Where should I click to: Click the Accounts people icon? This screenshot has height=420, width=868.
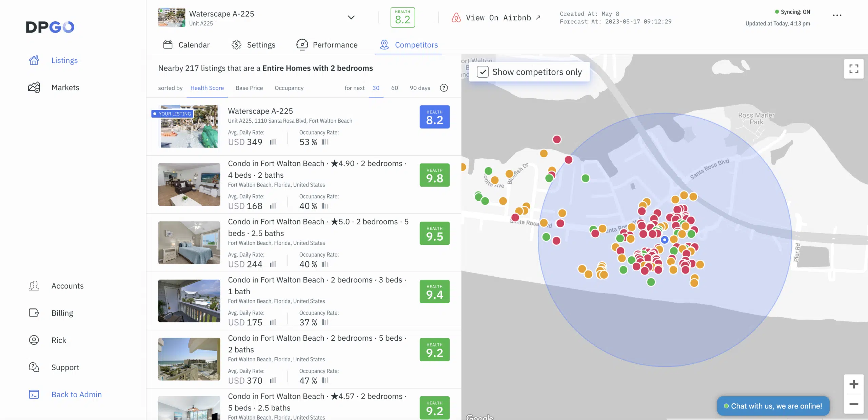click(34, 286)
